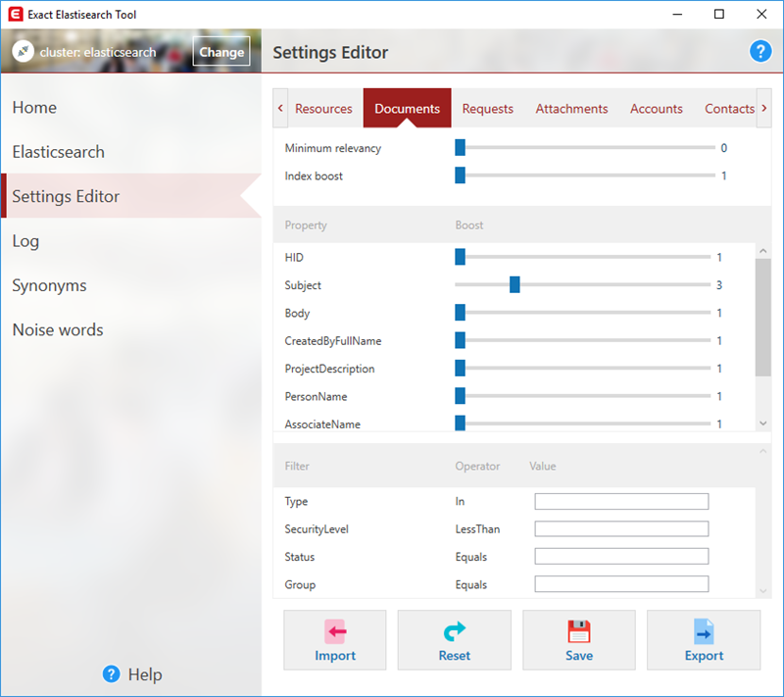Click the filter list scroll-down arrow

763,590
